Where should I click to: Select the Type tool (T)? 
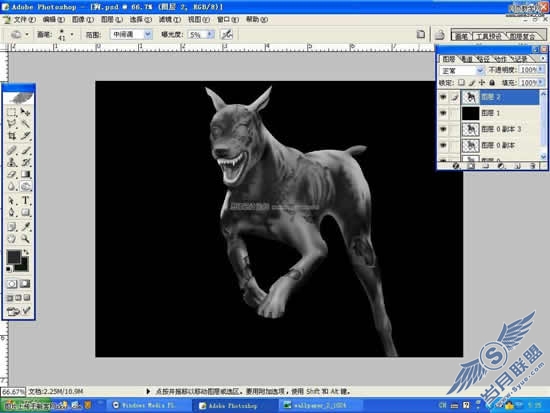point(25,200)
